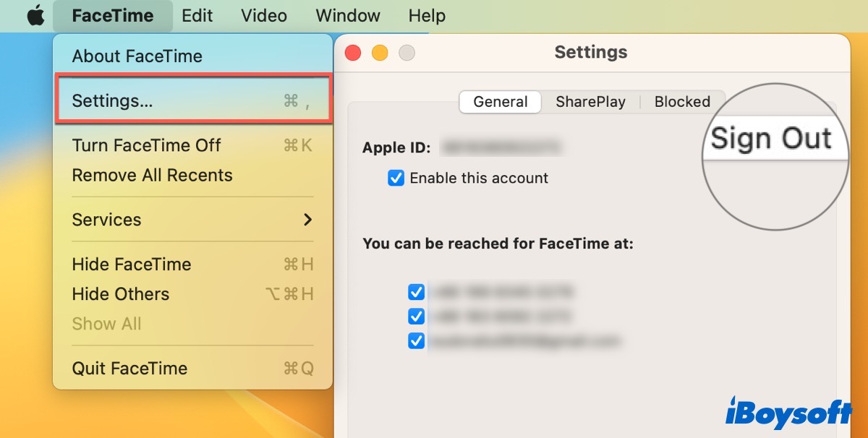Screen dimensions: 868x438
Task: Select Remove All Recents
Action: [x=152, y=176]
